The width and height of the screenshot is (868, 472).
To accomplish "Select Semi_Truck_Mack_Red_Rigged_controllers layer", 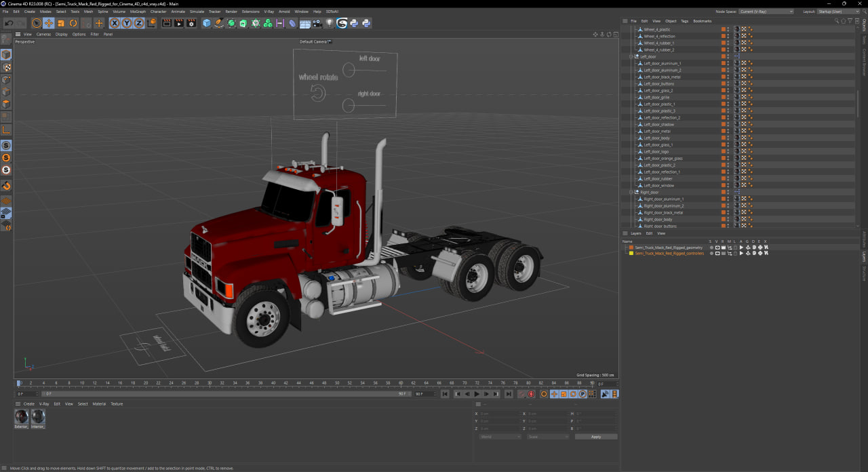I will pos(669,253).
